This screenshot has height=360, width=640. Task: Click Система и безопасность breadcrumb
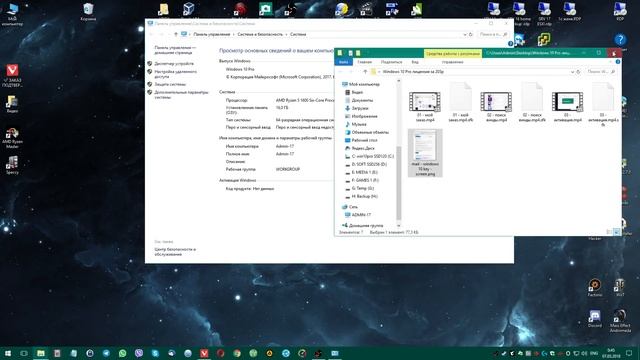[260, 34]
